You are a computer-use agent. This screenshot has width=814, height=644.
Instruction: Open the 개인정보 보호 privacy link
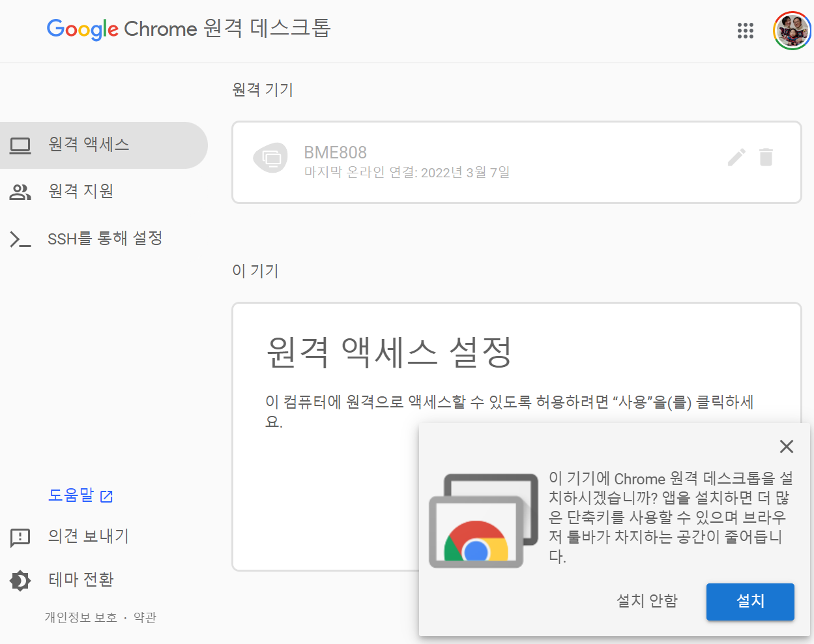click(81, 617)
